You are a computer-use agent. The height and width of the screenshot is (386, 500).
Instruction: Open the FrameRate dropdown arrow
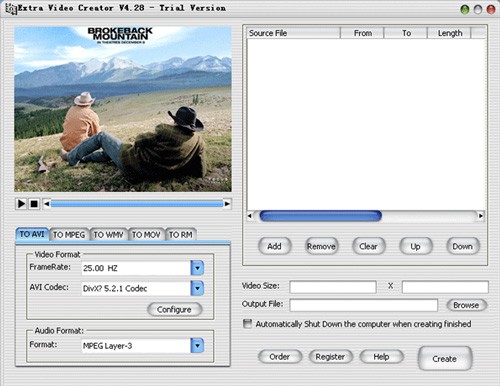[197, 268]
